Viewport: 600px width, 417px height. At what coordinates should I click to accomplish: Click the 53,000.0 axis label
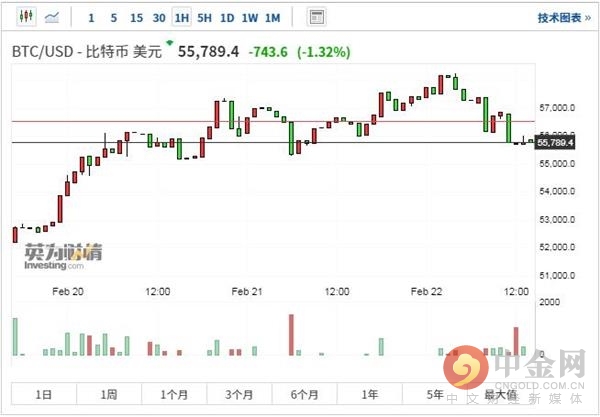557,220
